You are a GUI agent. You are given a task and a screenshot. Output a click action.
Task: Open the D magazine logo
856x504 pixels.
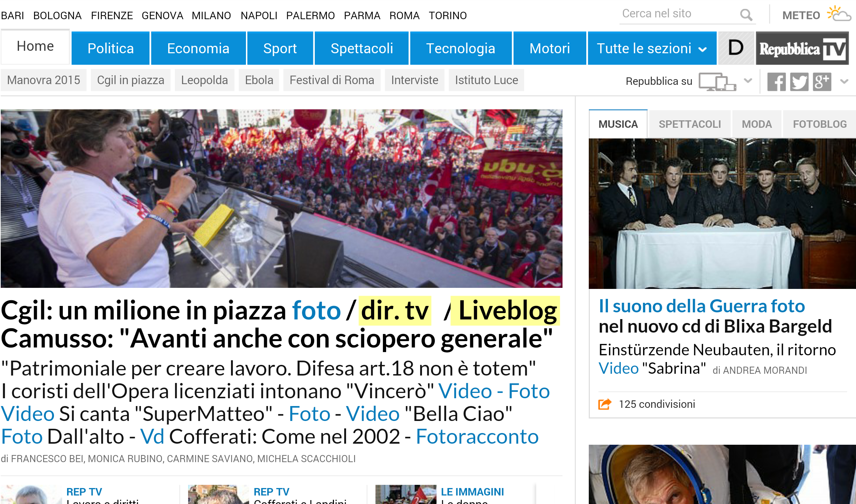[736, 48]
